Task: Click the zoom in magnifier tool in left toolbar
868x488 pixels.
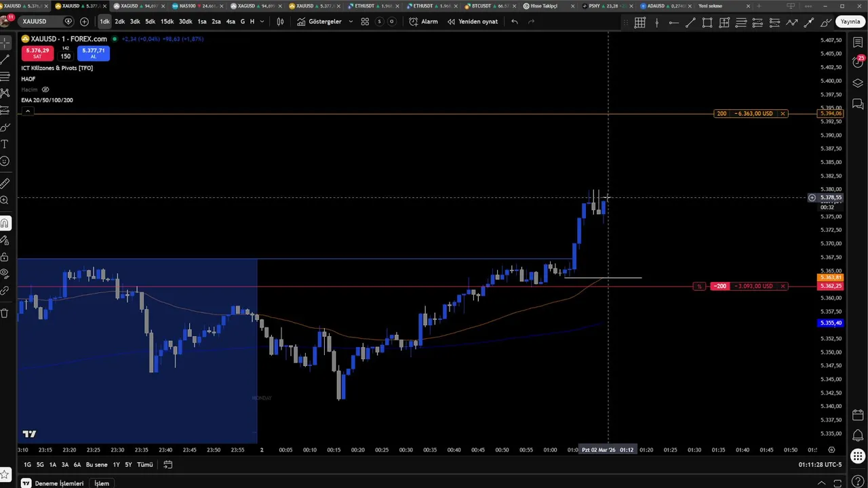Action: [x=5, y=201]
